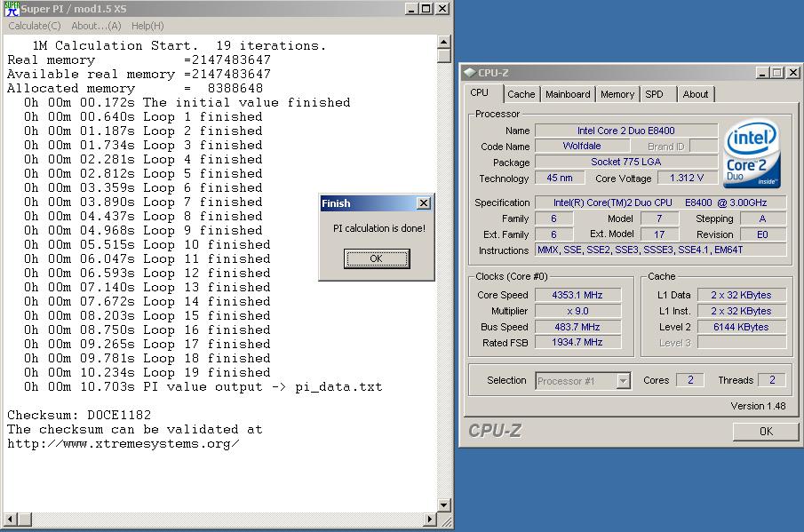Minimize the Super PI window
This screenshot has height=532, width=804.
pos(410,9)
